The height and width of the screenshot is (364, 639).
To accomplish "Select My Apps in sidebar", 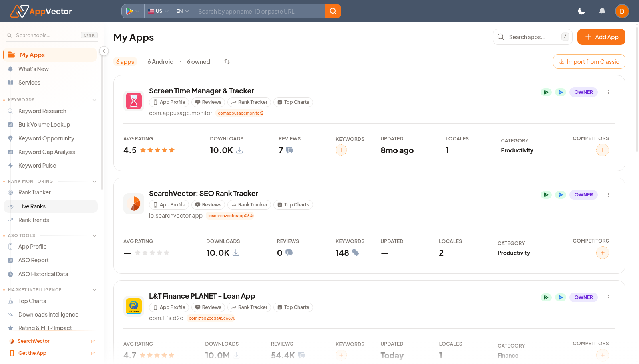I will pos(50,55).
